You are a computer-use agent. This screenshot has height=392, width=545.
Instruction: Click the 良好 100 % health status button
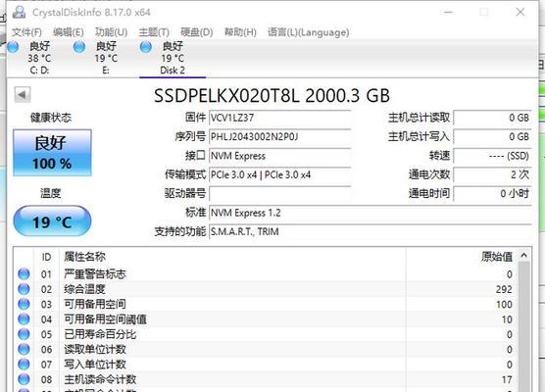[x=52, y=153]
